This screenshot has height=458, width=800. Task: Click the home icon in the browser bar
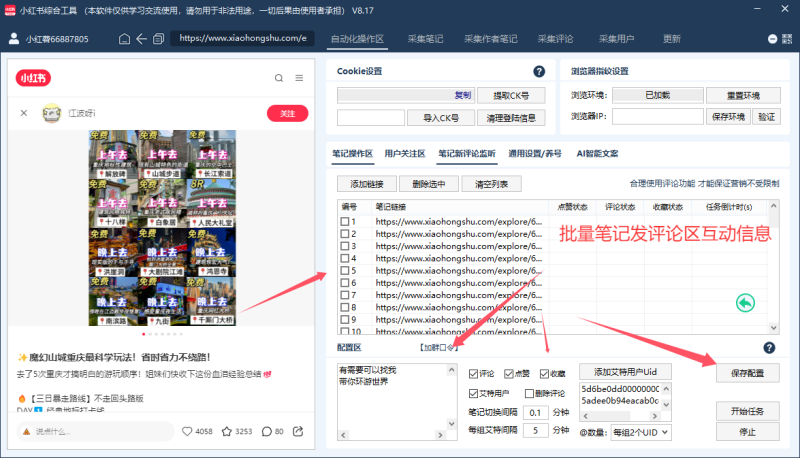(x=124, y=39)
